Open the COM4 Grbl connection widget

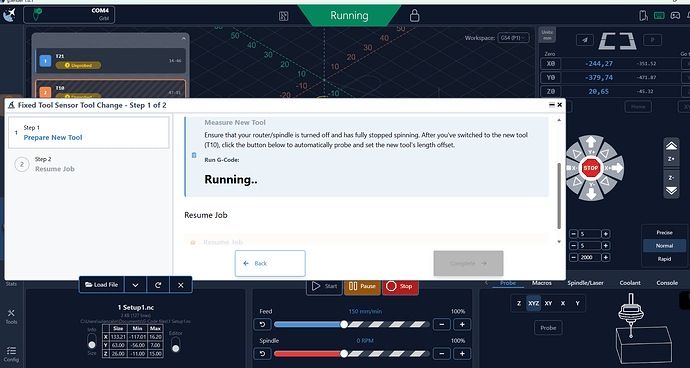pos(70,15)
